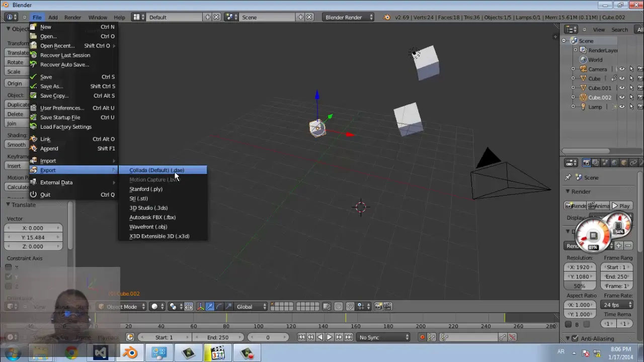The image size is (644, 362).
Task: Open the Render menu in header
Action: click(x=72, y=17)
